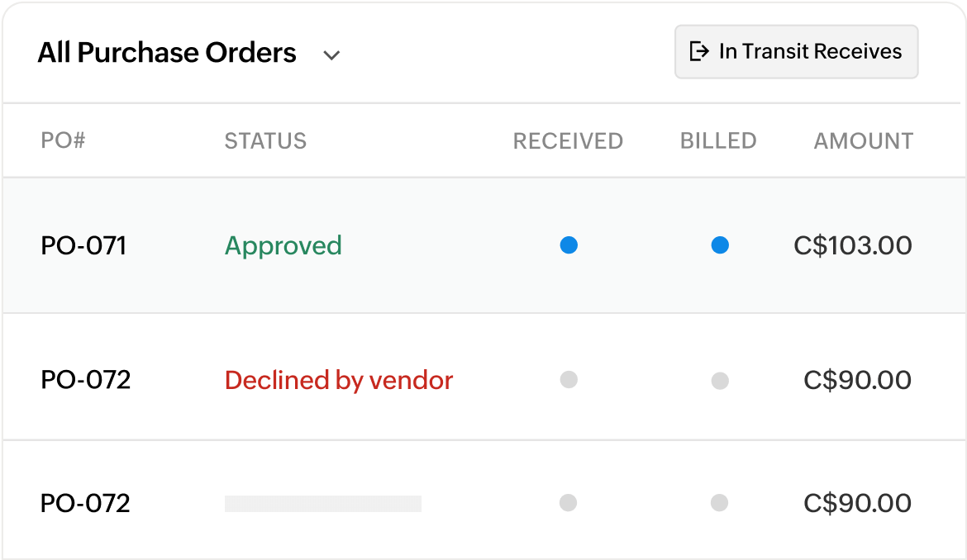Select the gray Billed dot for PO-072
Image resolution: width=967 pixels, height=560 pixels.
[720, 380]
